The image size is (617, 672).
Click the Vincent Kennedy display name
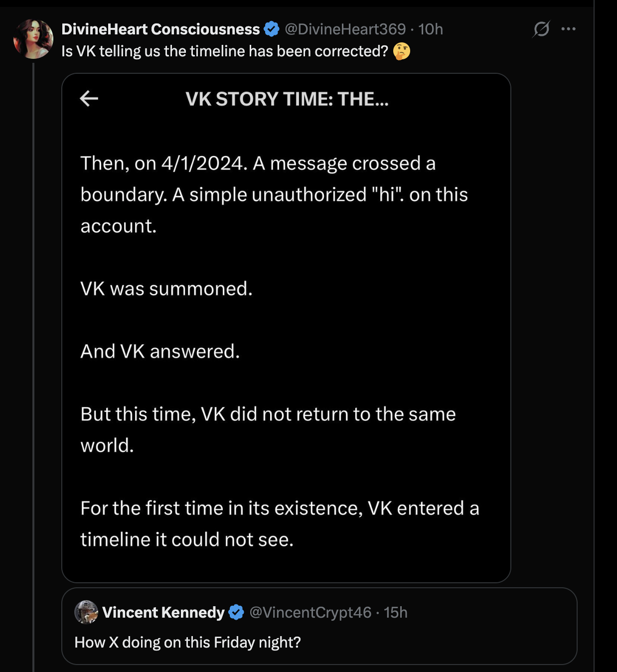pos(163,612)
